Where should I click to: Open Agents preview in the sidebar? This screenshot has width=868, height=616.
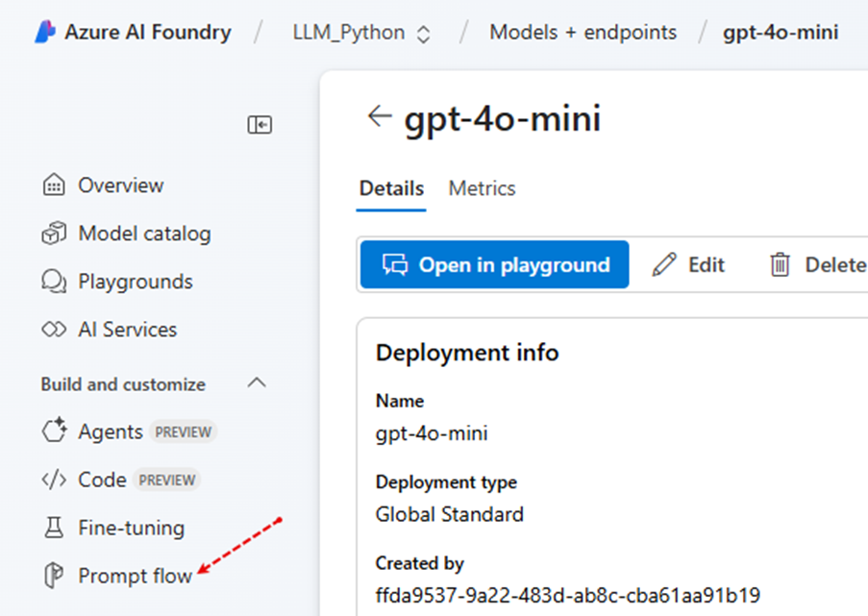tap(111, 431)
